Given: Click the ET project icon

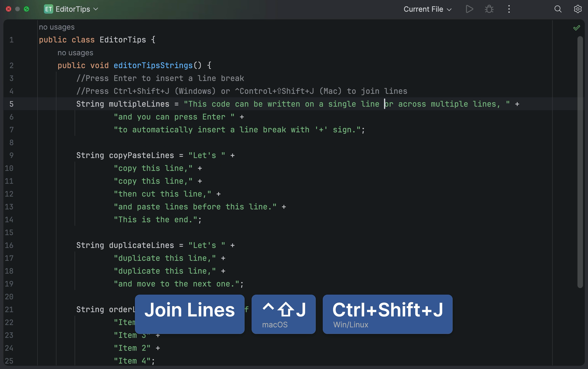Looking at the screenshot, I should pyautogui.click(x=48, y=9).
